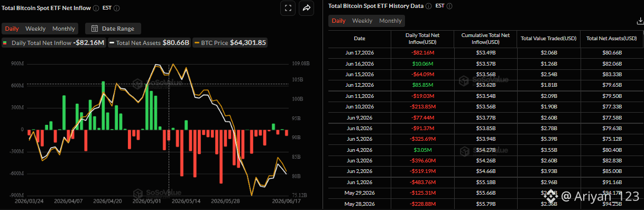Open the chart fullscreen view icon

(288, 8)
